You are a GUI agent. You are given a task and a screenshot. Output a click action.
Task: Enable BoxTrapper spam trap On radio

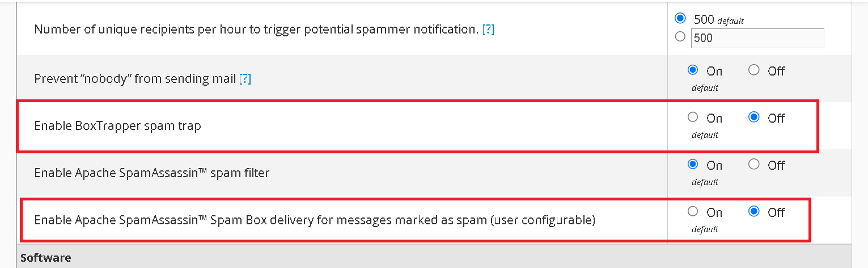692,118
